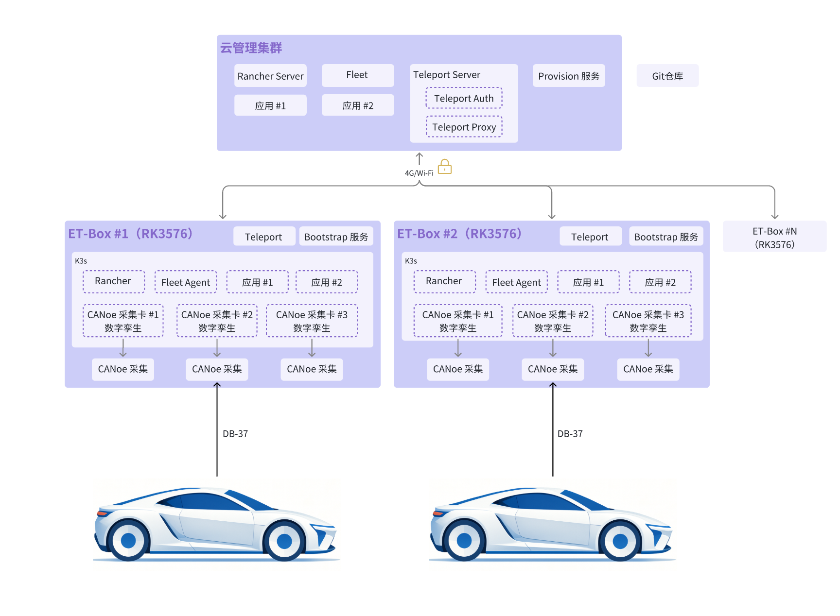Click CANoe 采集卡 #3 数字孪生 in ET-Box #2

648,321
